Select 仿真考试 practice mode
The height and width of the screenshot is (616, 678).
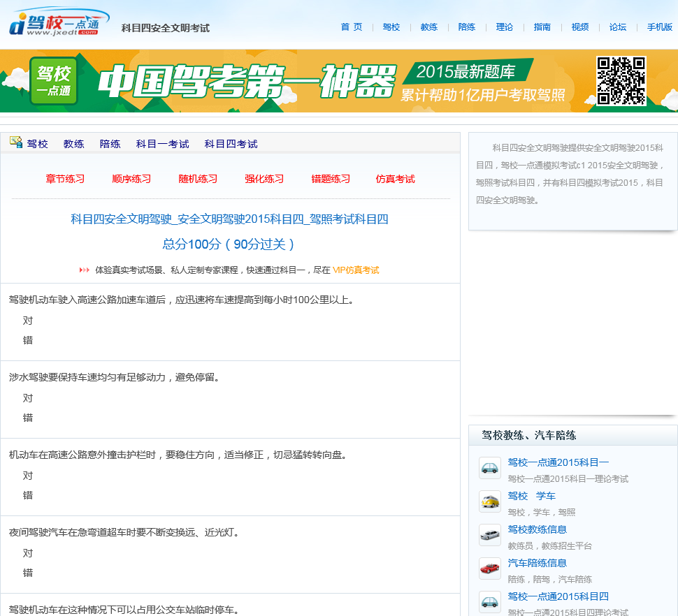[x=395, y=179]
